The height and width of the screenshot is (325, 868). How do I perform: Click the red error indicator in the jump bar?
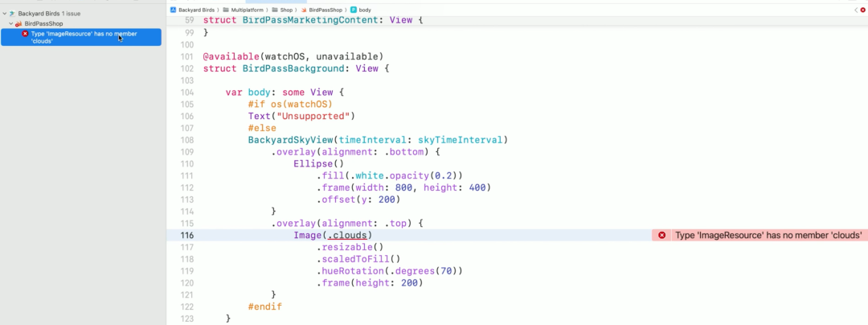862,10
